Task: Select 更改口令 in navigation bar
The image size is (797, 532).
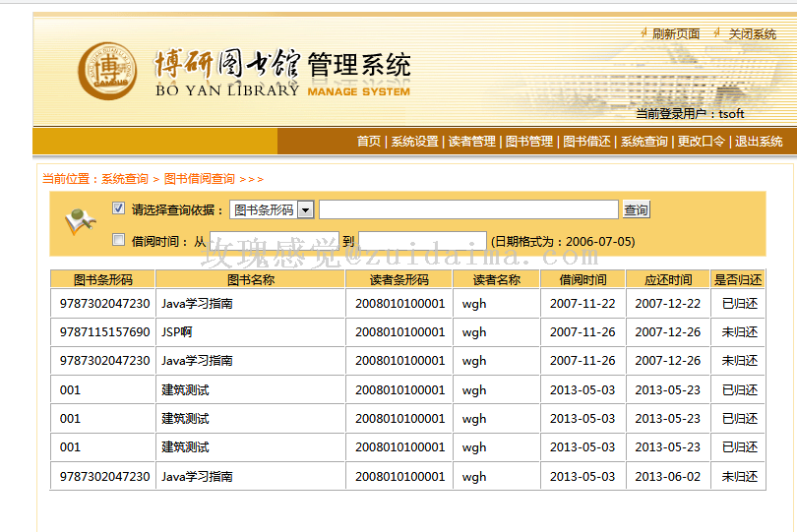Action: tap(701, 142)
